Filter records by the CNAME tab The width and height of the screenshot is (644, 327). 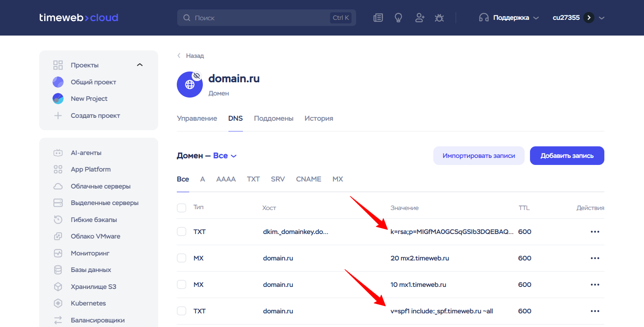click(309, 179)
